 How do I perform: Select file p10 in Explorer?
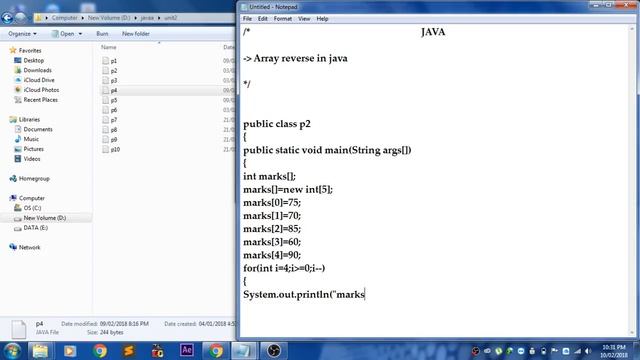(x=115, y=149)
